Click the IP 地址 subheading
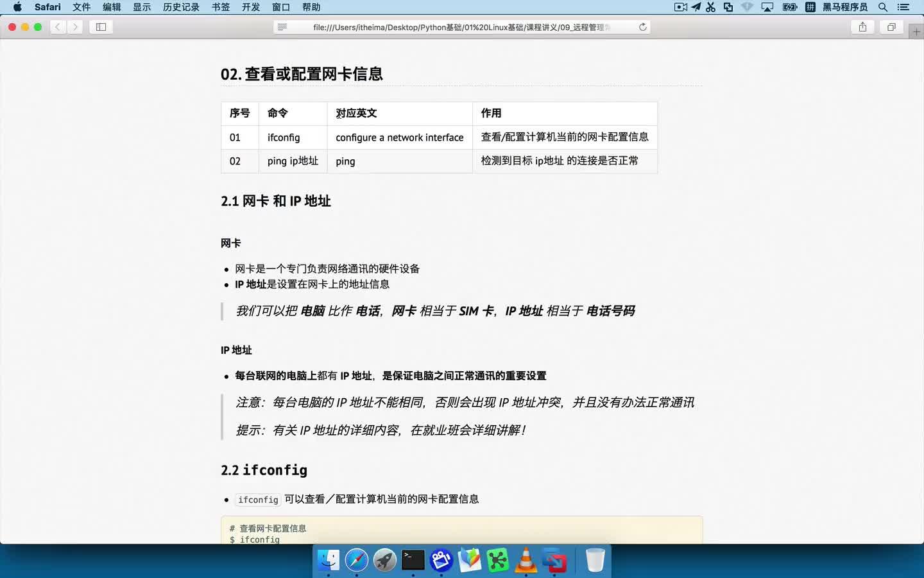The height and width of the screenshot is (578, 924). click(x=236, y=350)
